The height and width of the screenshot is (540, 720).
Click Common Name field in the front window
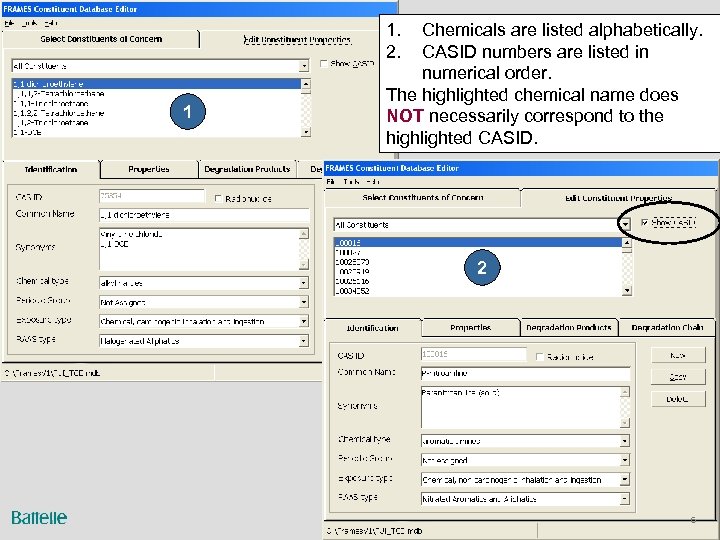pos(525,373)
